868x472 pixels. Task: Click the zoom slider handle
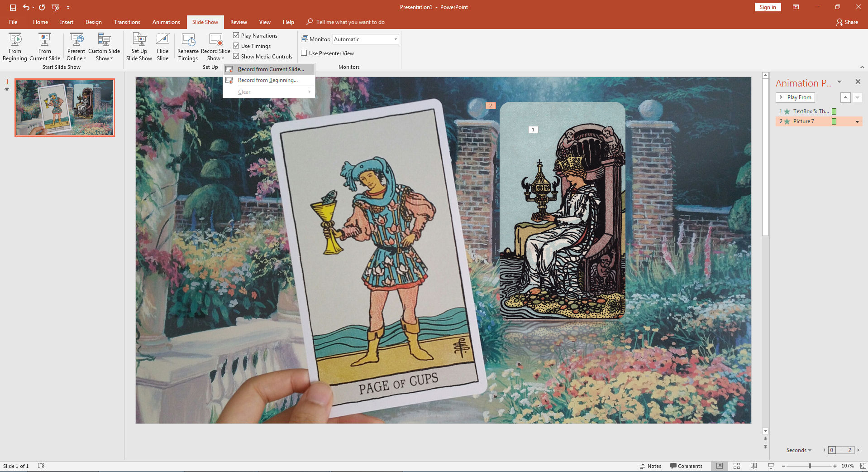click(x=810, y=466)
